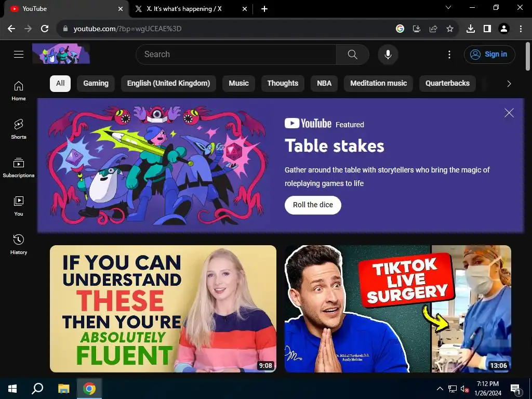This screenshot has width=532, height=399.
Task: Open YouTube settings three-dot menu
Action: [x=449, y=54]
